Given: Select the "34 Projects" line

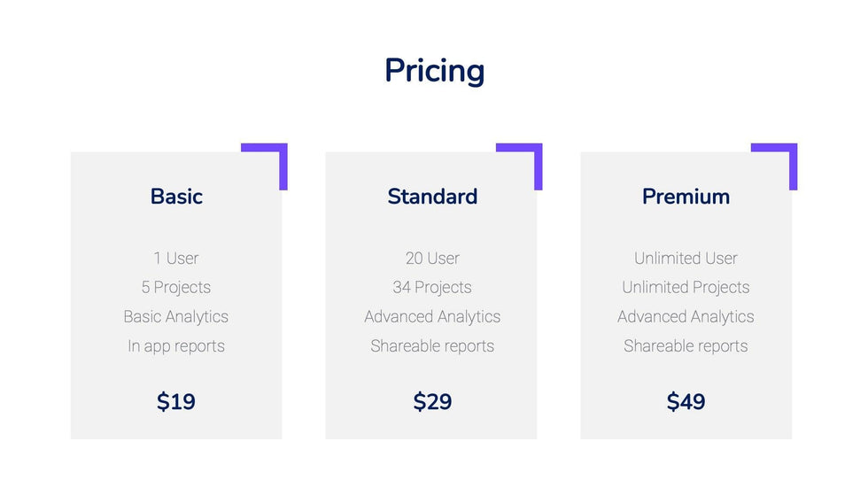Looking at the screenshot, I should (x=432, y=288).
